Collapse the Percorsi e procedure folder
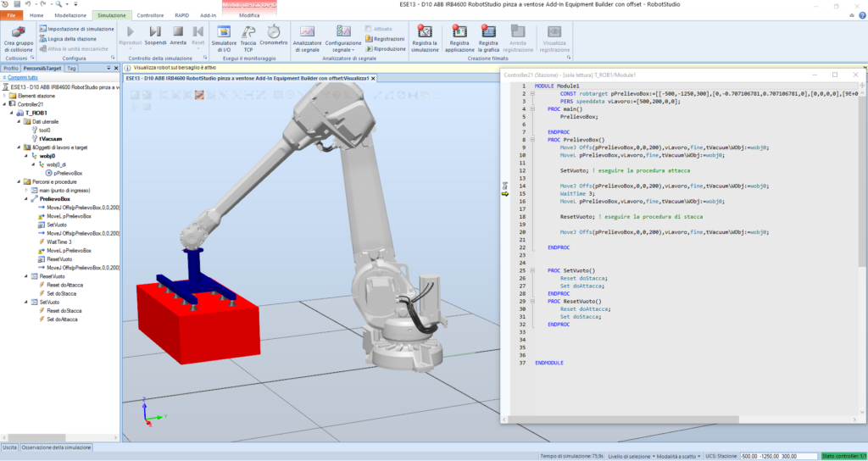Screen dimensions: 868x461 19,181
